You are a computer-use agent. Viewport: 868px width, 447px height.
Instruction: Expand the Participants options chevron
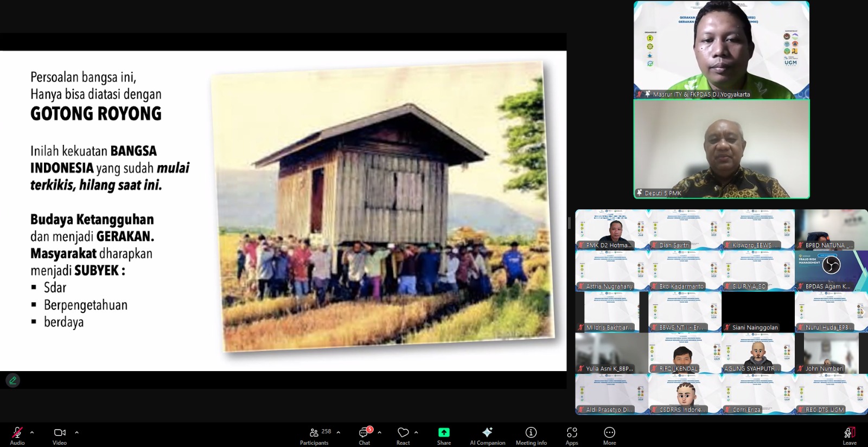point(339,432)
